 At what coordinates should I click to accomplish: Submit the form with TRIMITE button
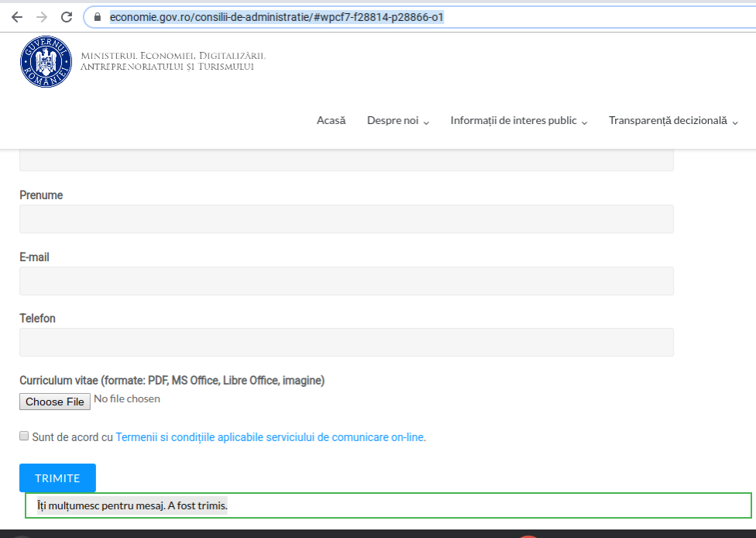click(57, 478)
